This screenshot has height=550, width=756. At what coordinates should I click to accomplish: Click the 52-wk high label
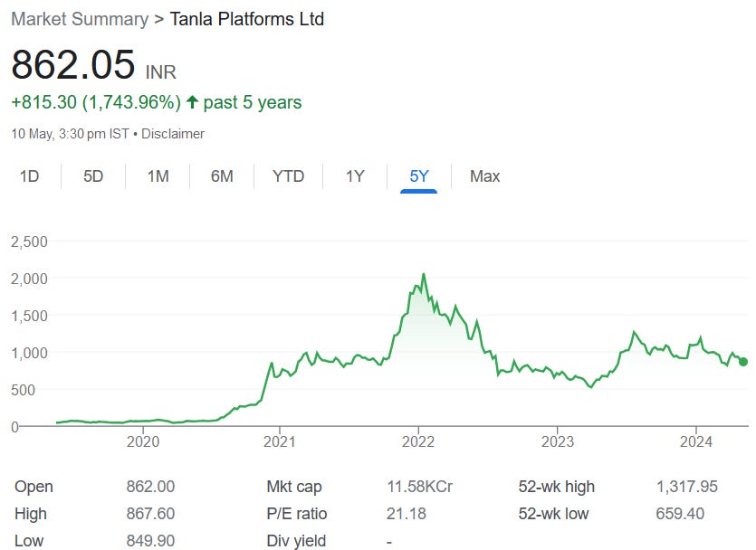[x=557, y=487]
